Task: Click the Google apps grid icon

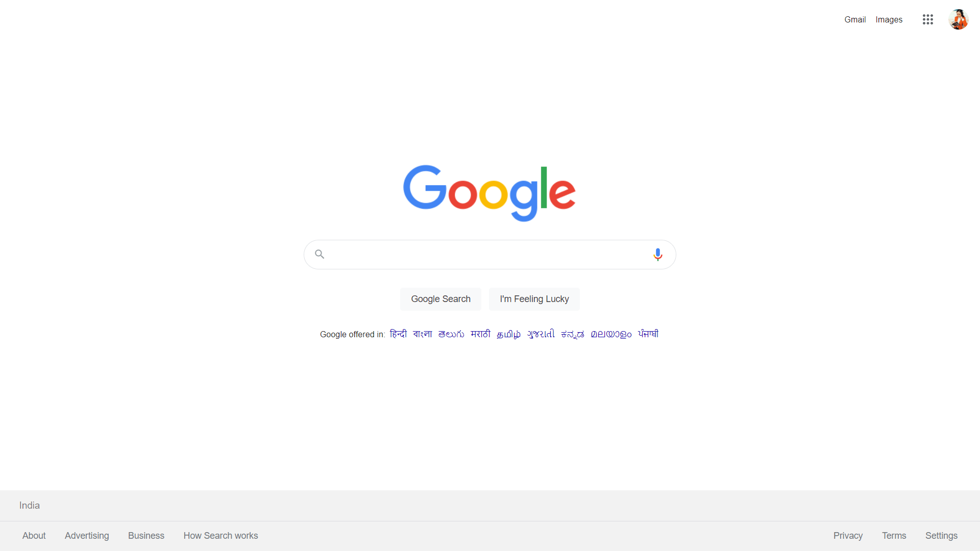Action: click(x=927, y=19)
